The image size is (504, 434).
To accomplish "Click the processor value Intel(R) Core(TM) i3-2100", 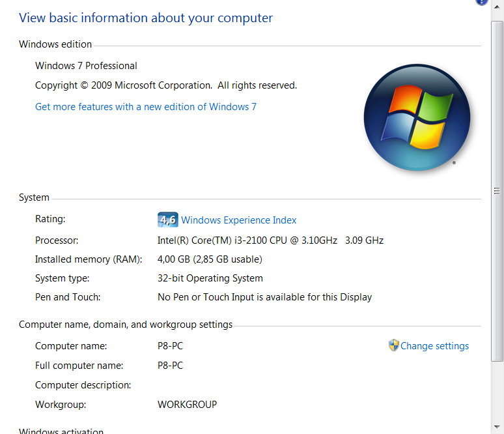I will point(270,240).
